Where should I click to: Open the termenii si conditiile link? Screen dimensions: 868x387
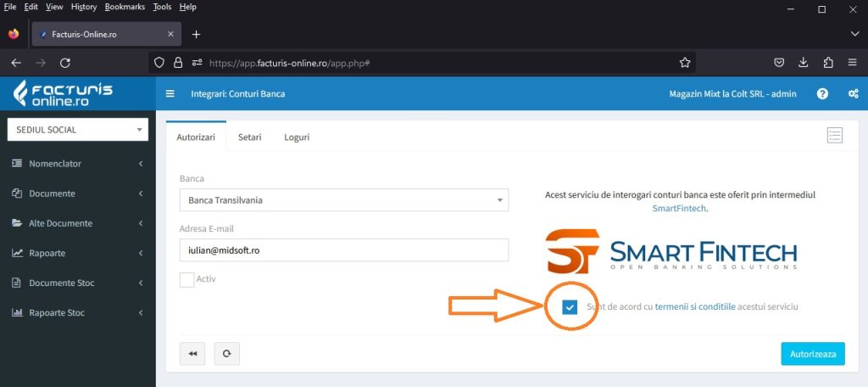click(695, 306)
